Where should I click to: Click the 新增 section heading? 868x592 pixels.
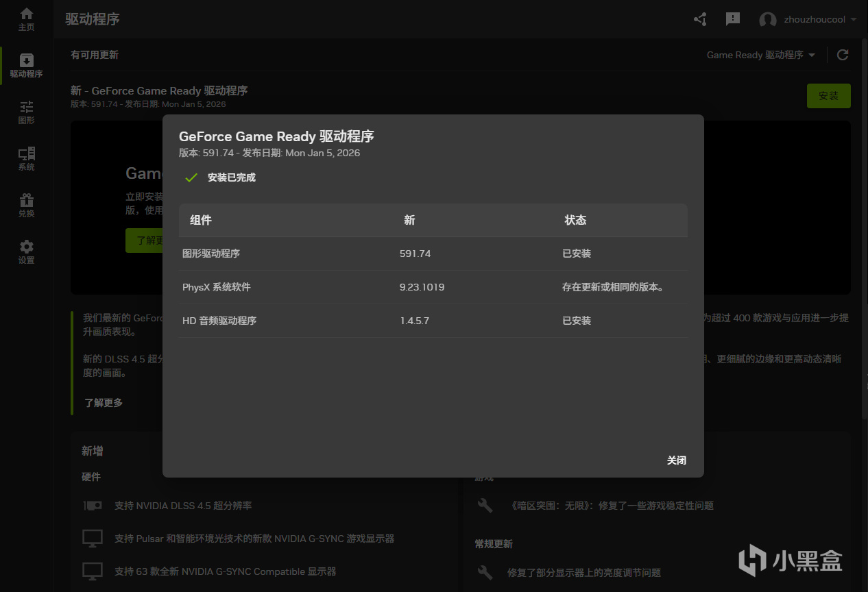(93, 451)
